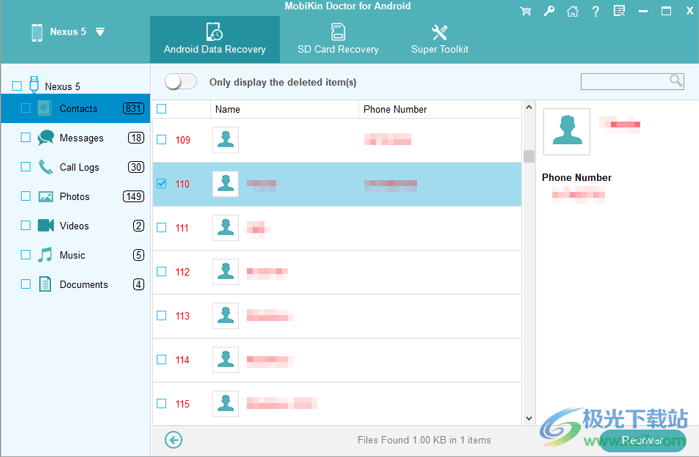
Task: Expand the Nexus 5 device dropdown arrow
Action: 100,32
